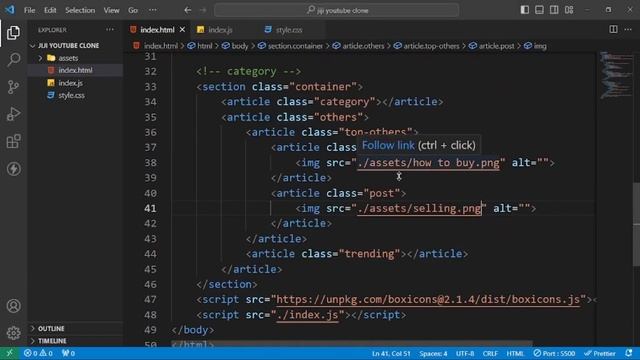Follow the ./index.js script link

[x=307, y=315]
